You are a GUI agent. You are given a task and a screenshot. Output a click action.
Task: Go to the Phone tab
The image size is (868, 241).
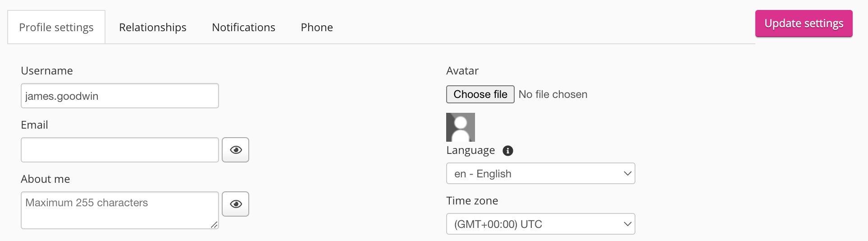point(317,28)
